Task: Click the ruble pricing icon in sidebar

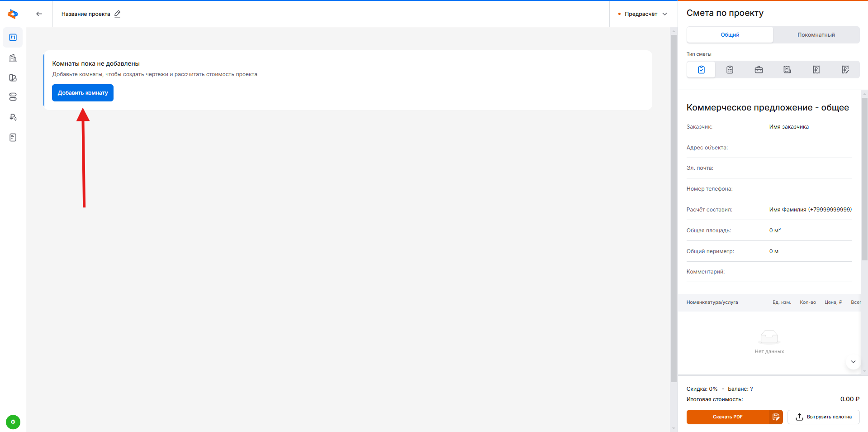Action: tap(13, 117)
